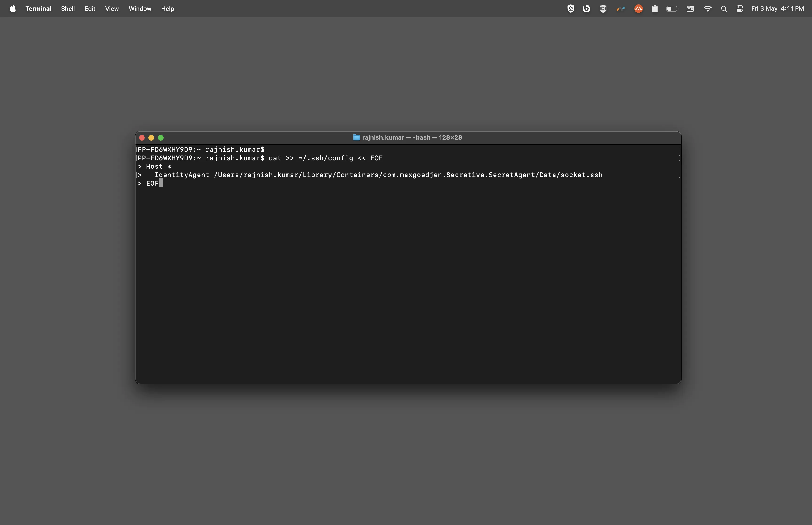Open the Apple menu

(x=13, y=8)
